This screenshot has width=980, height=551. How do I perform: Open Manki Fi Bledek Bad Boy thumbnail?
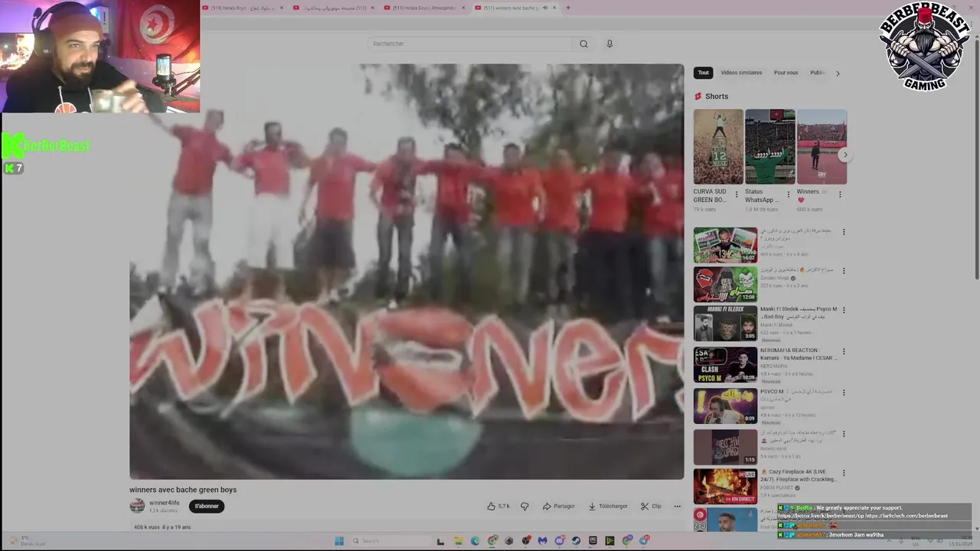coord(725,324)
